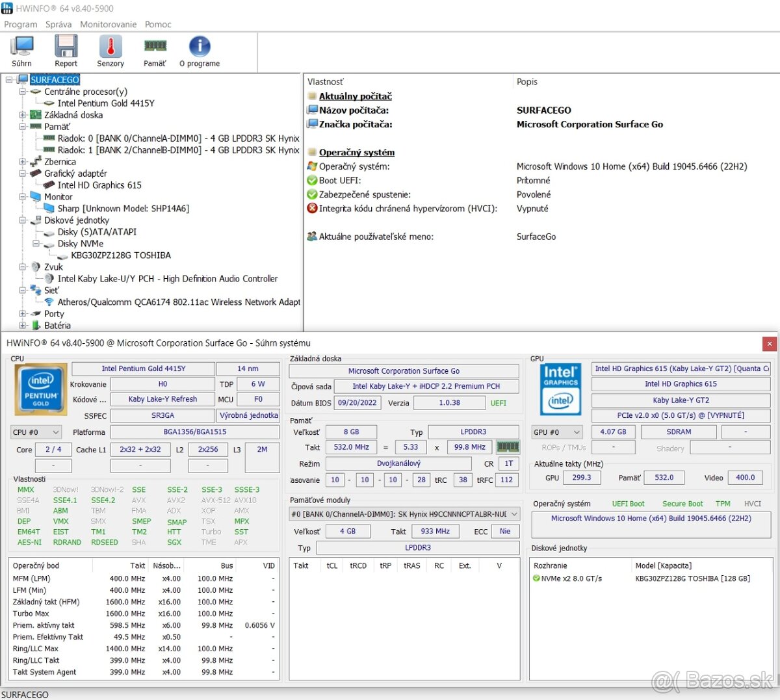
Task: Select Atheros/Qualcomm QCA6174 network adapter item
Action: point(179,302)
